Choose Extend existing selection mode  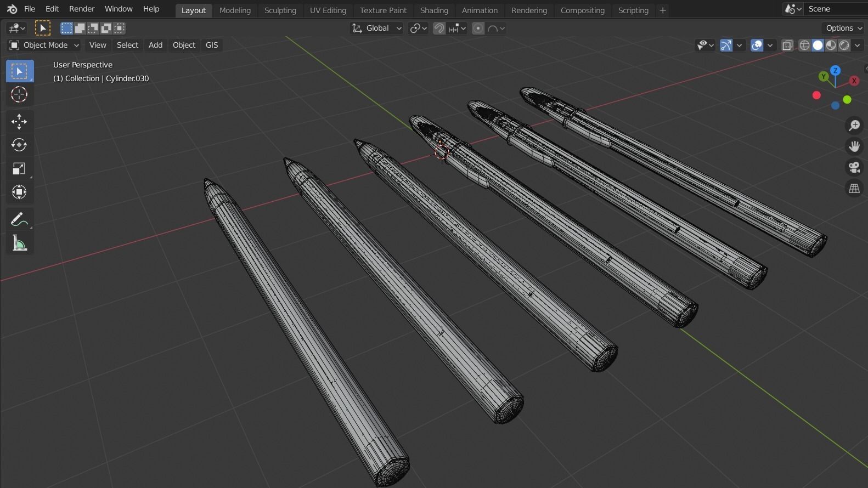[80, 28]
